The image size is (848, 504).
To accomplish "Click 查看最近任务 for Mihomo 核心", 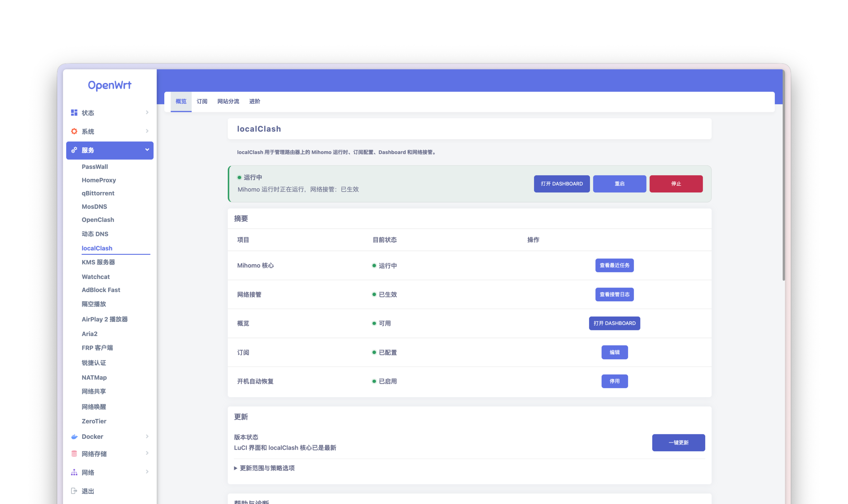I will click(x=614, y=265).
